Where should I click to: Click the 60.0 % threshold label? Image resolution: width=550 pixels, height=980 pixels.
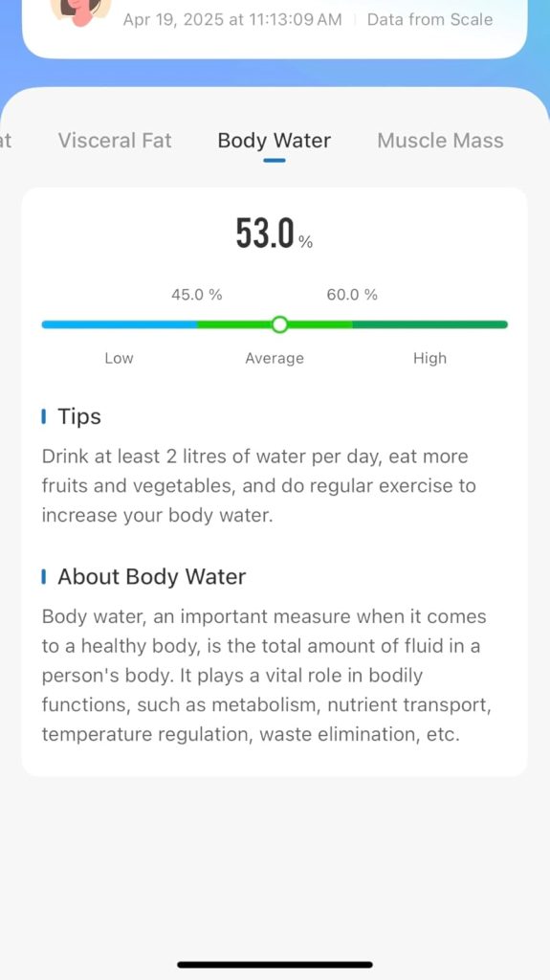352,295
